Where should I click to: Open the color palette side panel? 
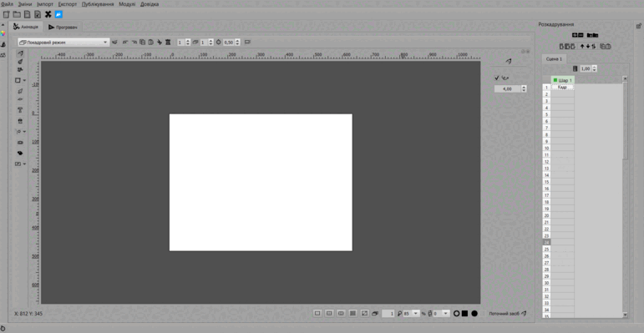3,33
